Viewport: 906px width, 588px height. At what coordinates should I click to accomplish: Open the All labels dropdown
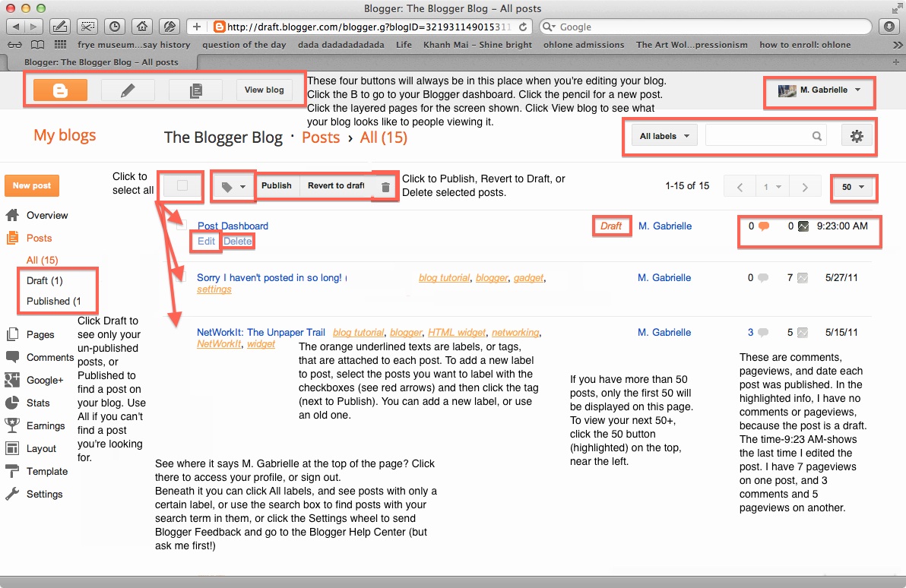(663, 135)
